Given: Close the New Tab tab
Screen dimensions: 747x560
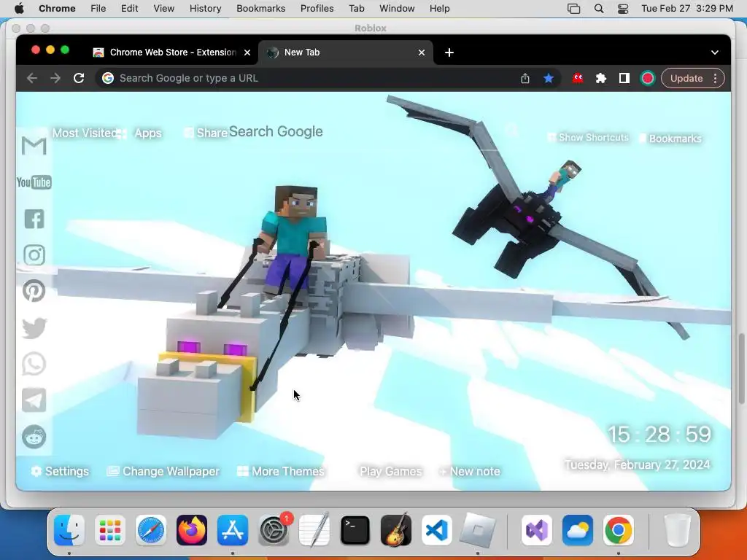Looking at the screenshot, I should 422,52.
